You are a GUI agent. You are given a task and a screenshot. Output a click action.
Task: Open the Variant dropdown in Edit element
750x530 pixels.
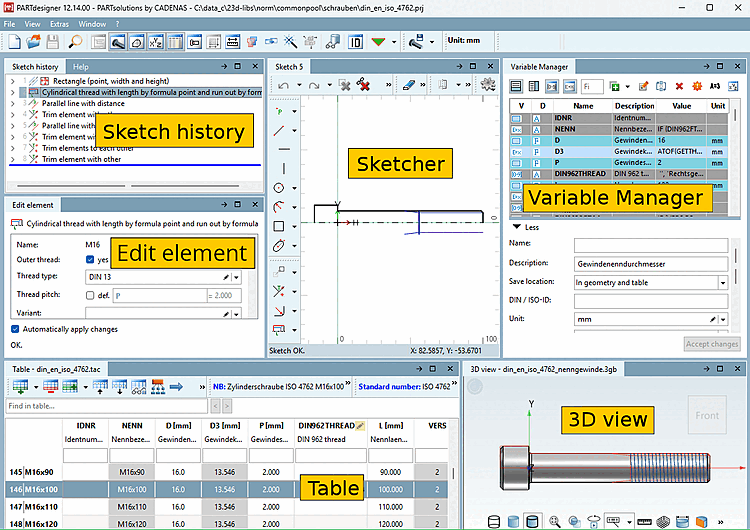(x=236, y=314)
